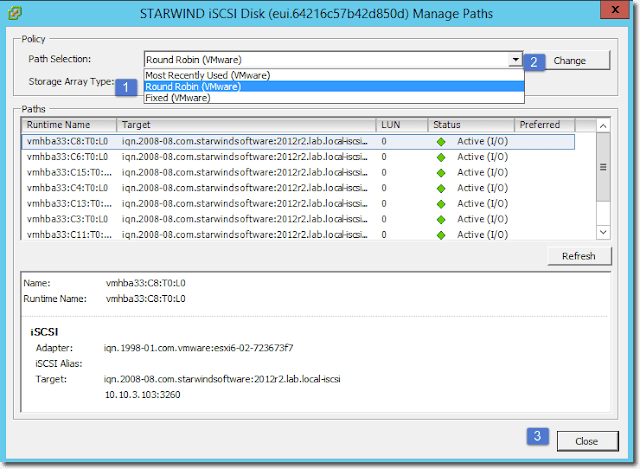Image resolution: width=640 pixels, height=469 pixels.
Task: Click the target IQN in vmhba33:C6:T0:L0 row
Action: [x=244, y=157]
